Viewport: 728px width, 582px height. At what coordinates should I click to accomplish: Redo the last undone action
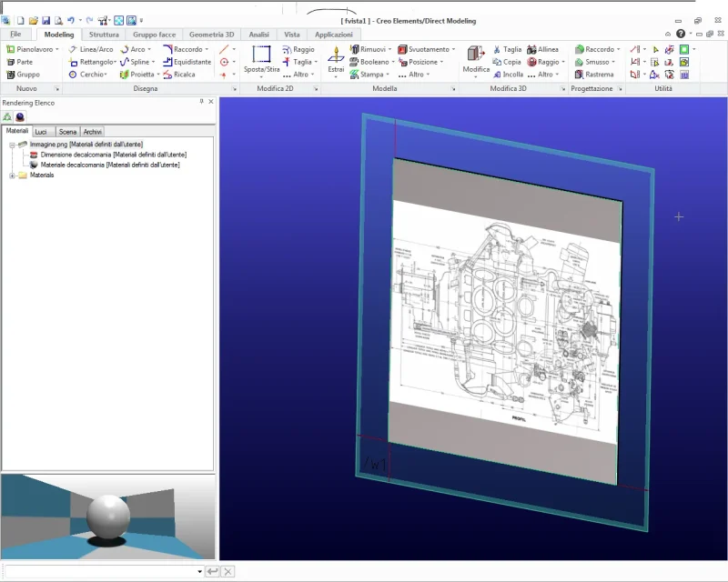[89, 20]
